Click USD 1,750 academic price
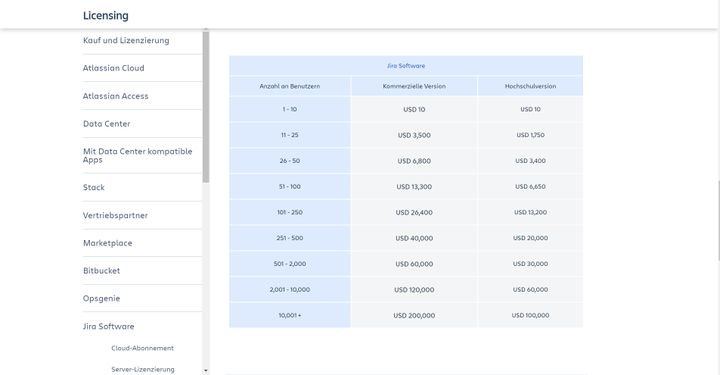Image resolution: width=720 pixels, height=375 pixels. (530, 135)
